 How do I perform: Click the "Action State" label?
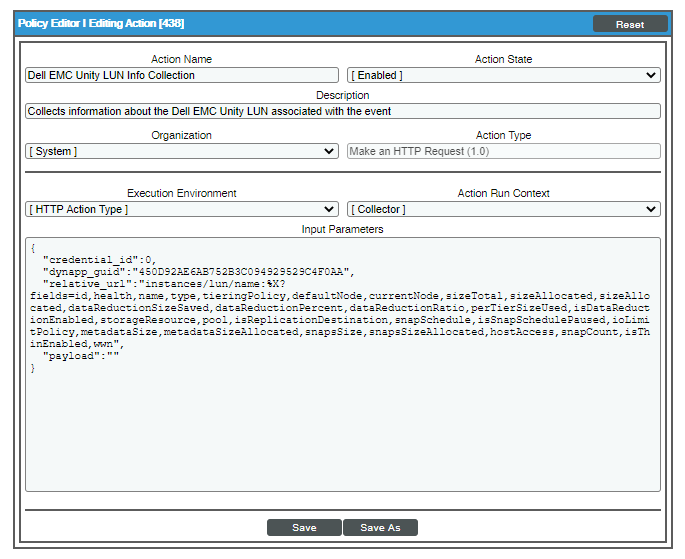[x=503, y=59]
